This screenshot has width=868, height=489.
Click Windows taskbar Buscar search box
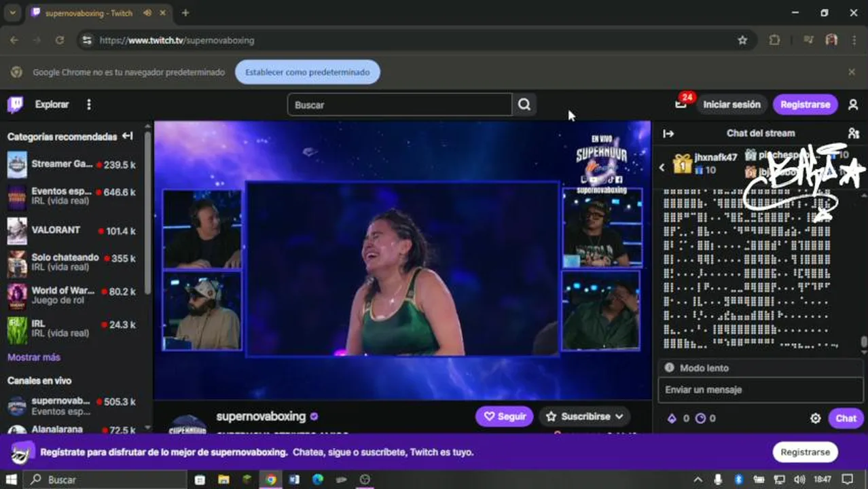tap(105, 479)
